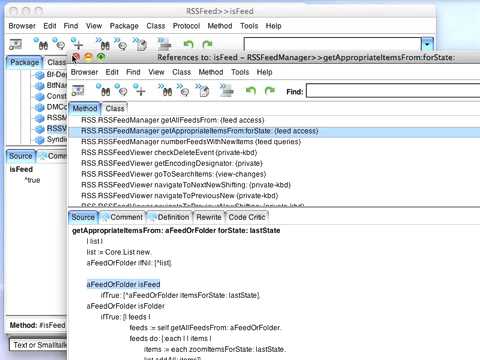Screen dimensions: 480x360
Task: Click the arrows-with-speech-bubble icon in the RSSFeed>>isFeed window toolbar
Action: [x=121, y=44]
